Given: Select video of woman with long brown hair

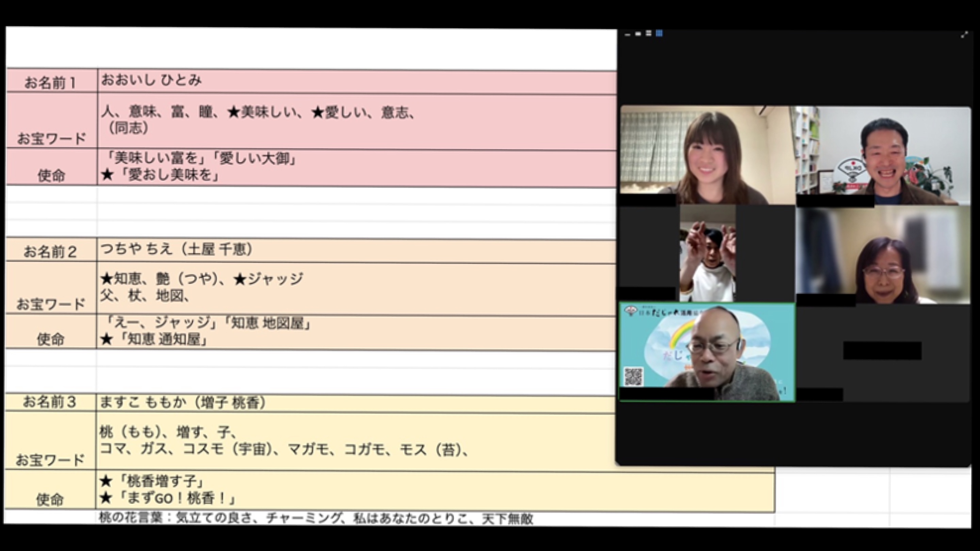Looking at the screenshot, I should (707, 156).
